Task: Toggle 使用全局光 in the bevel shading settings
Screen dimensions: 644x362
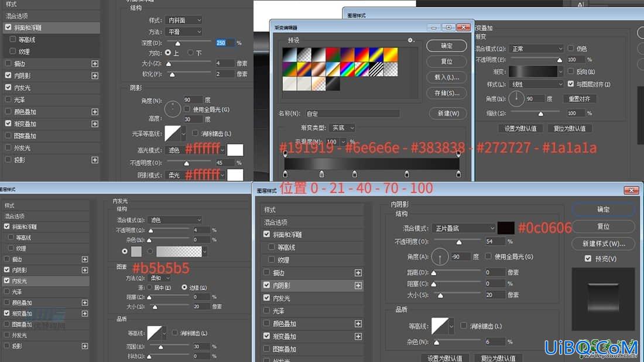Action: 187,109
